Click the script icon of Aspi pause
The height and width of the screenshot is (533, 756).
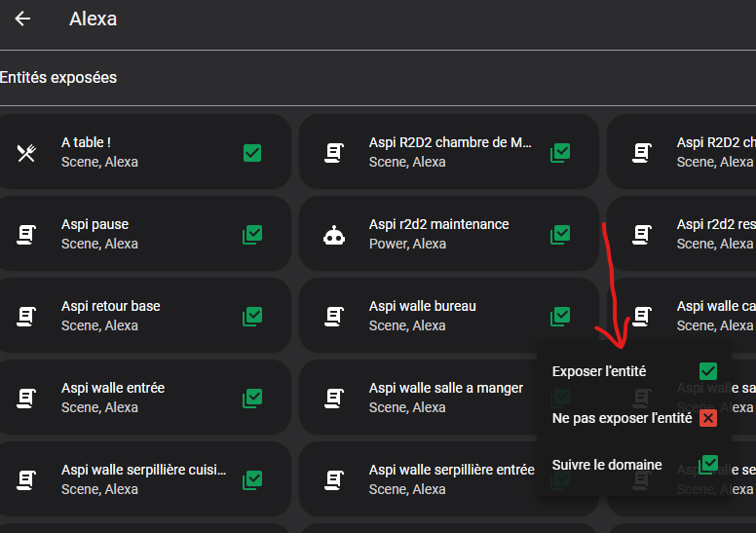tap(26, 235)
